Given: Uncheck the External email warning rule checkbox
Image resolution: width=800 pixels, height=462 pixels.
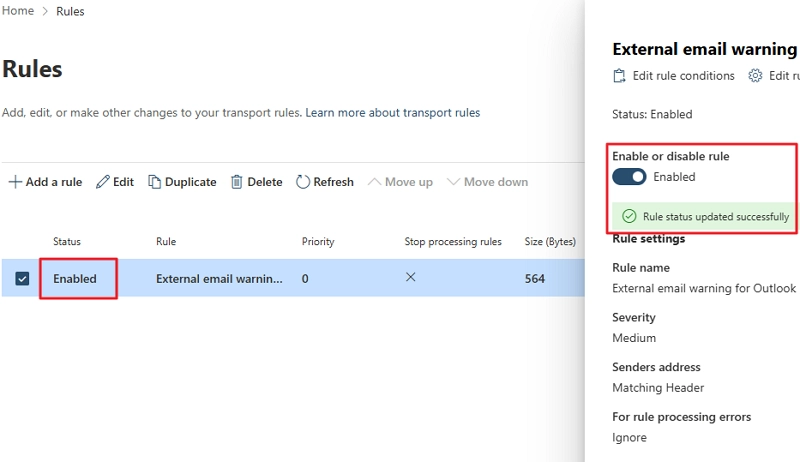Looking at the screenshot, I should (x=23, y=279).
